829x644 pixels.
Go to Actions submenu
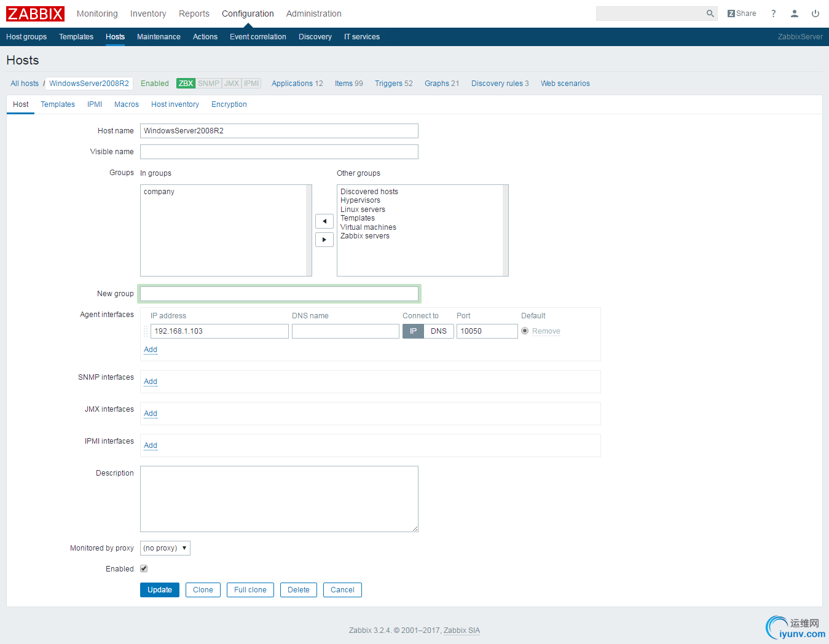tap(205, 37)
